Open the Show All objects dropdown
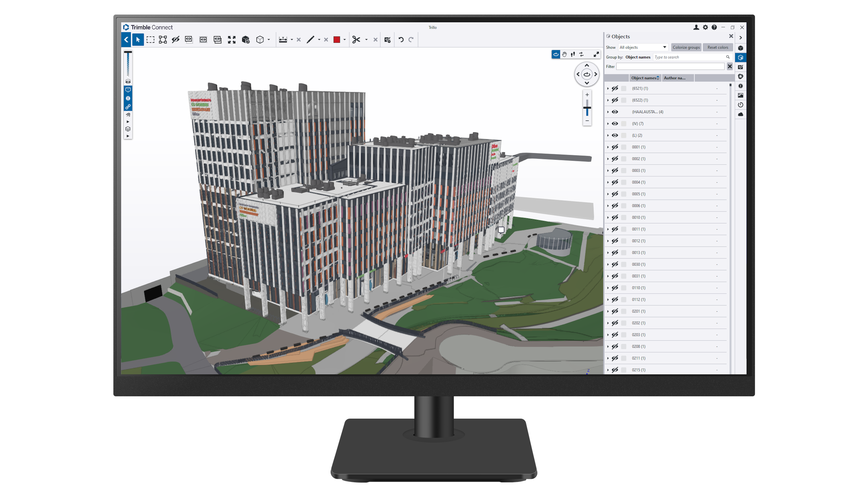868x487 pixels. click(643, 47)
